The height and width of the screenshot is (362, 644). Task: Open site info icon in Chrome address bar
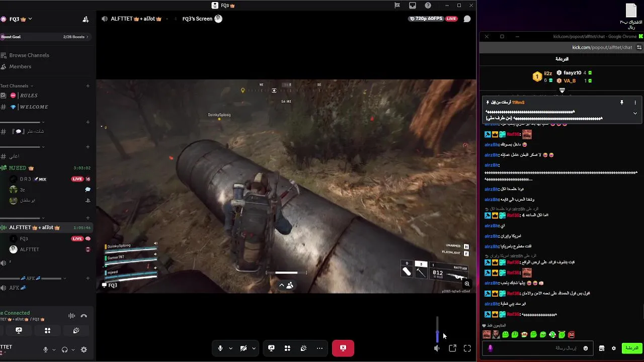[639, 47]
